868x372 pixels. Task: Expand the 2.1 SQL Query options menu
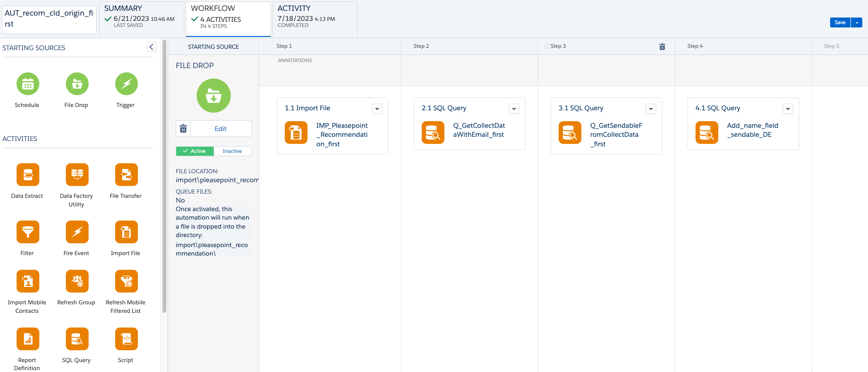pyautogui.click(x=514, y=109)
